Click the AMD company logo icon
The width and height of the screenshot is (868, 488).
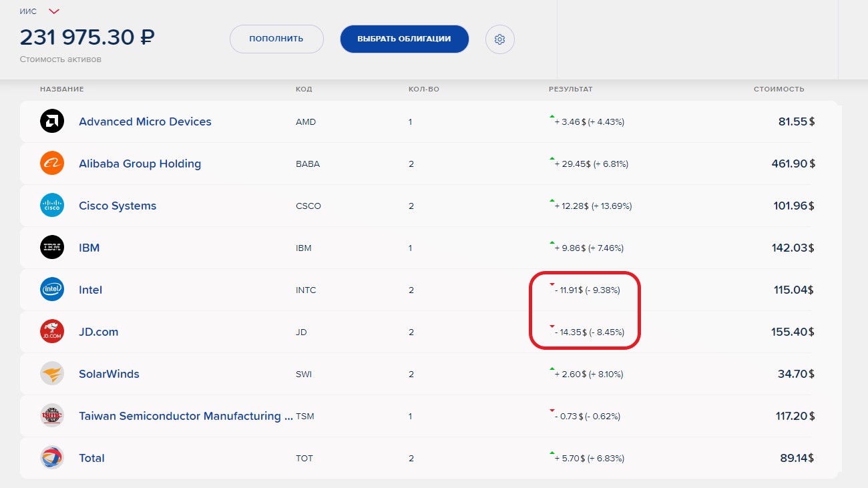click(52, 121)
